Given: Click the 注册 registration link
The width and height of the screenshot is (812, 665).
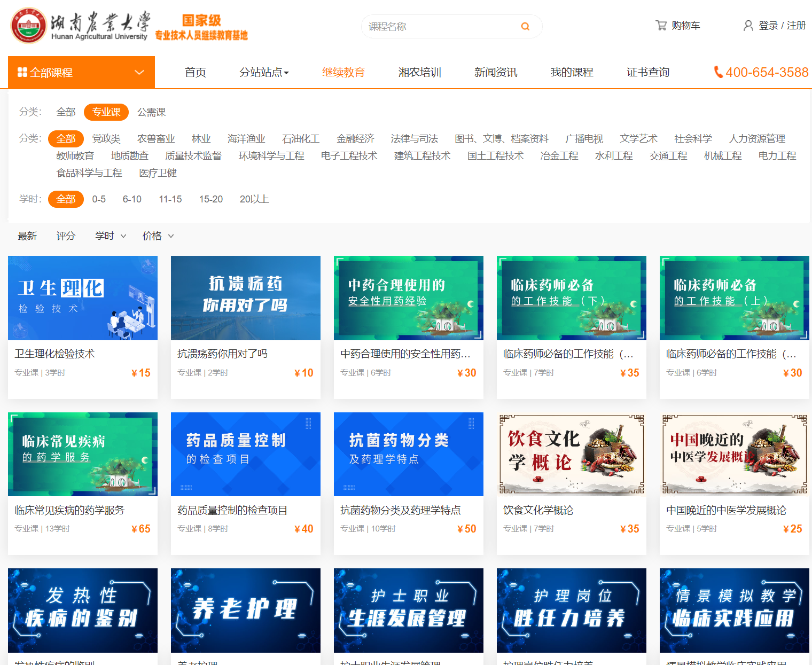Looking at the screenshot, I should pos(796,25).
